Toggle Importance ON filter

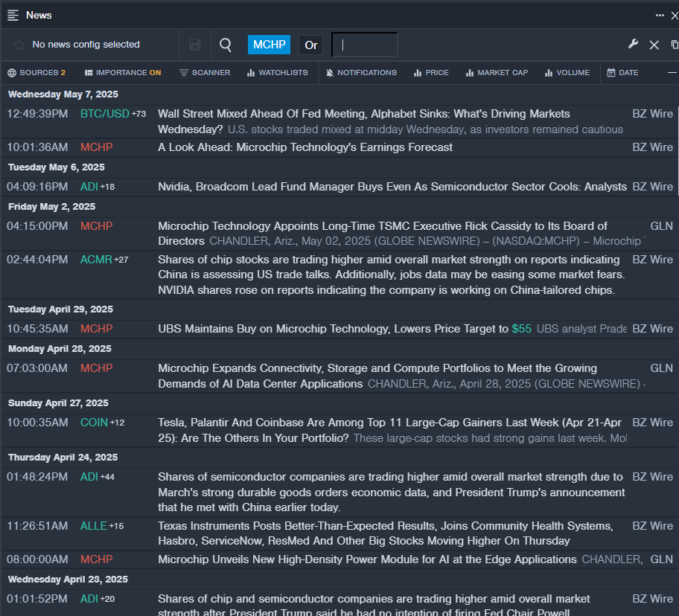coord(123,73)
